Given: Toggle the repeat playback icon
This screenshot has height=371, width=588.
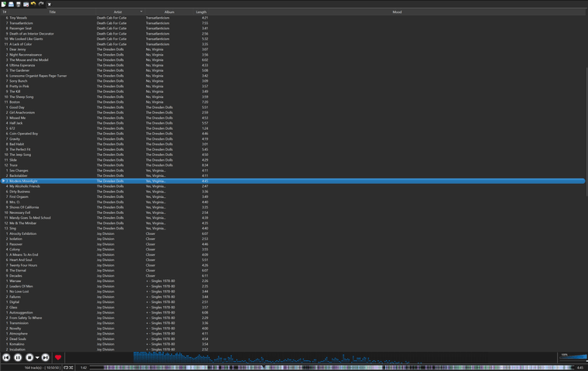Looking at the screenshot, I should (66, 368).
